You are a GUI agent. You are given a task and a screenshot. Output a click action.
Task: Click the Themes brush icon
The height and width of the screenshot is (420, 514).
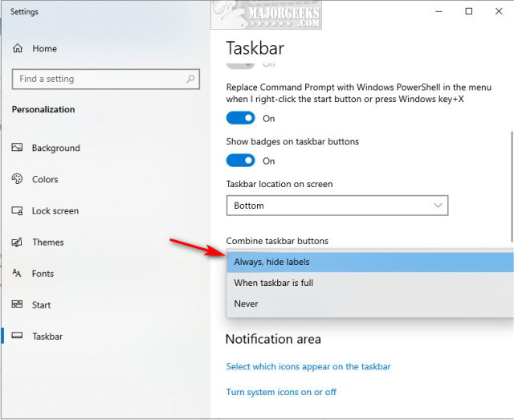click(x=18, y=242)
